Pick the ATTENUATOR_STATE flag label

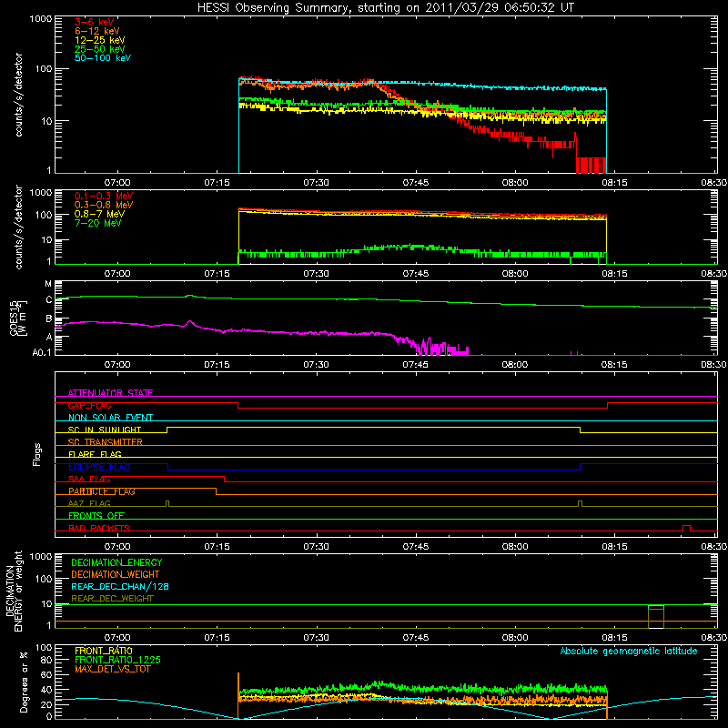(110, 393)
